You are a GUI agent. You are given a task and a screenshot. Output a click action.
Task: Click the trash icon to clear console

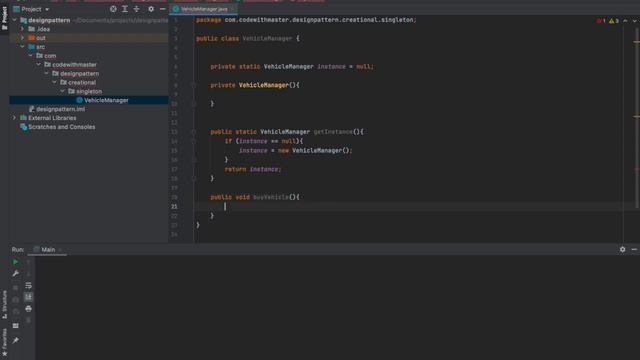(28, 320)
